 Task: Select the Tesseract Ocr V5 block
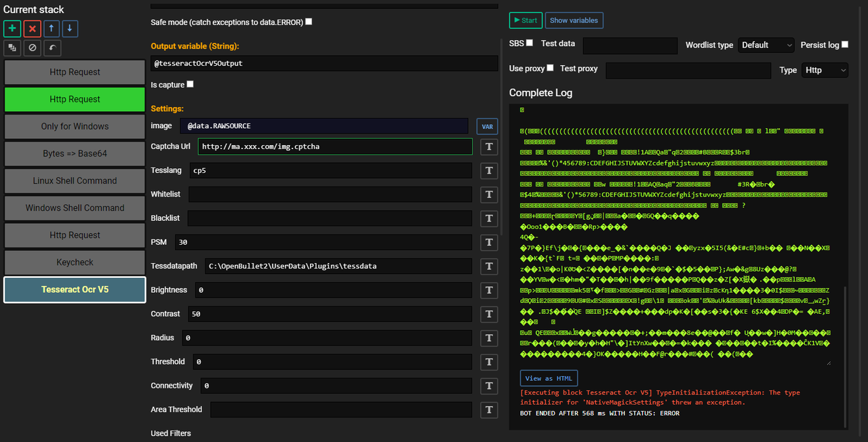point(75,289)
